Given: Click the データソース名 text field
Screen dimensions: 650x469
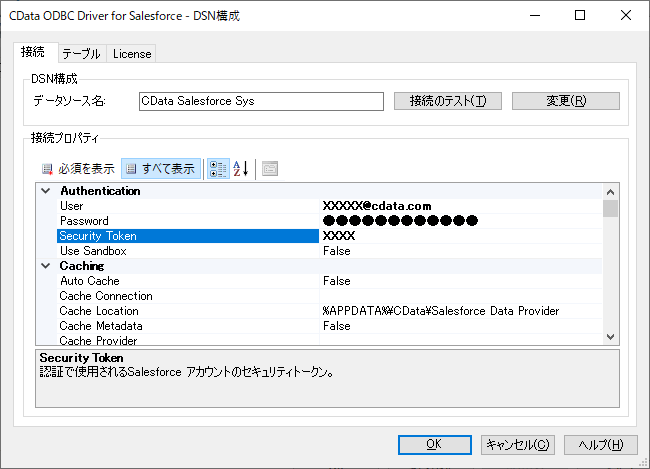Looking at the screenshot, I should (x=261, y=101).
